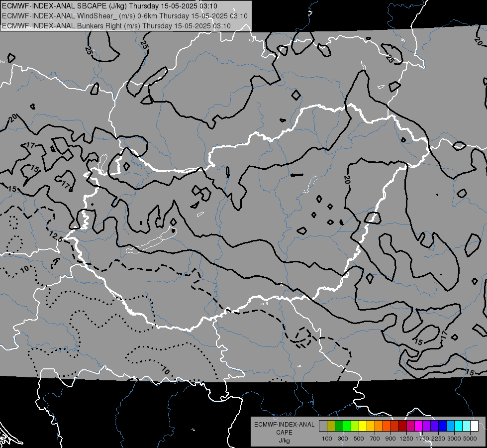Image resolution: width=487 pixels, height=448 pixels.
Task: Click the WindShear_ 0-6km title line
Action: pyautogui.click(x=125, y=16)
